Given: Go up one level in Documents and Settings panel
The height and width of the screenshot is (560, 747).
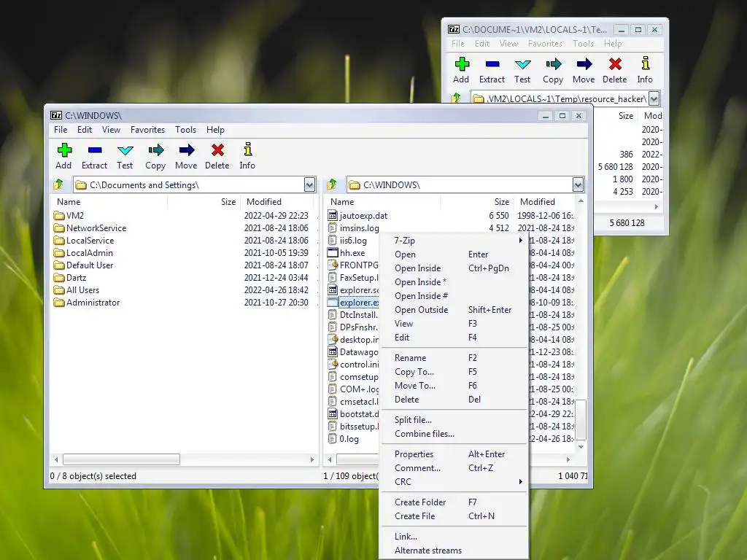Looking at the screenshot, I should pos(58,184).
